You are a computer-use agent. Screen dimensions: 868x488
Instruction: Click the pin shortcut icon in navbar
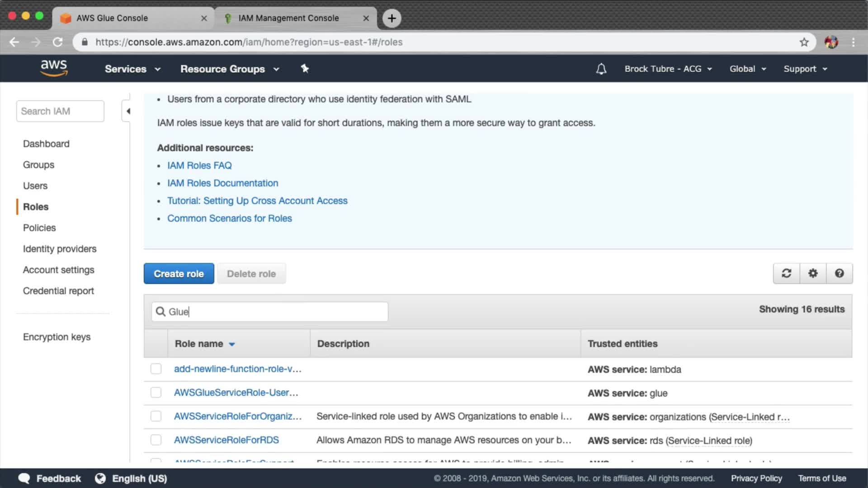point(305,69)
